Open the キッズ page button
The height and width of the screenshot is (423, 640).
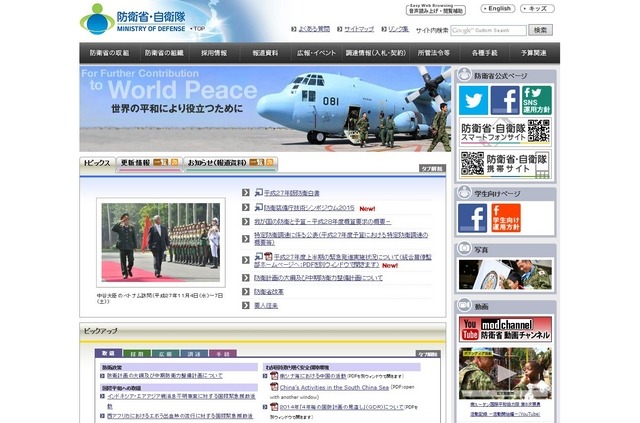[x=537, y=9]
